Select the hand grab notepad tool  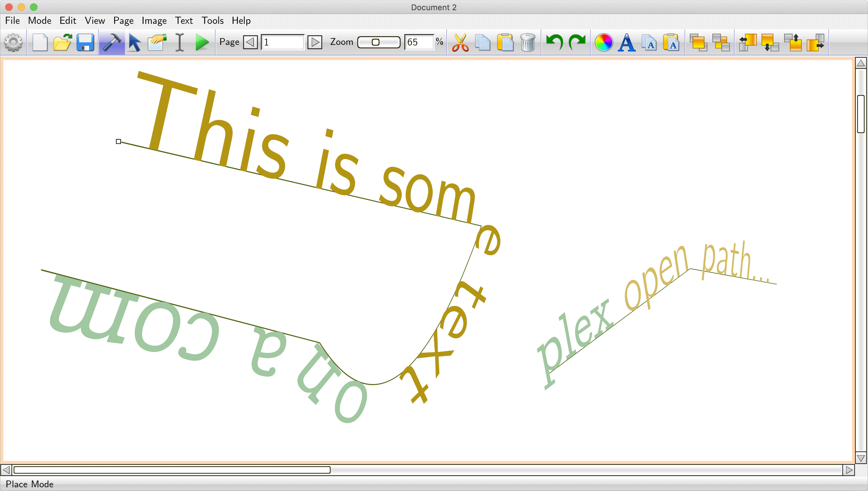coord(157,42)
